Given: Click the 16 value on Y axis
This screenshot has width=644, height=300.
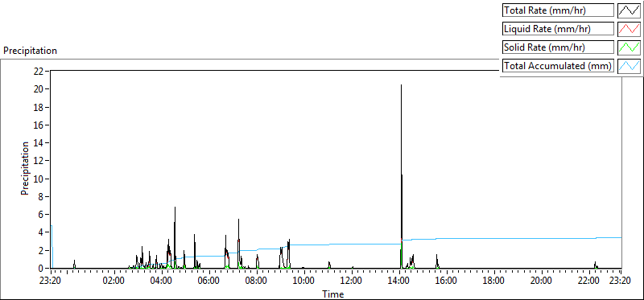Looking at the screenshot, I should 39,125.
